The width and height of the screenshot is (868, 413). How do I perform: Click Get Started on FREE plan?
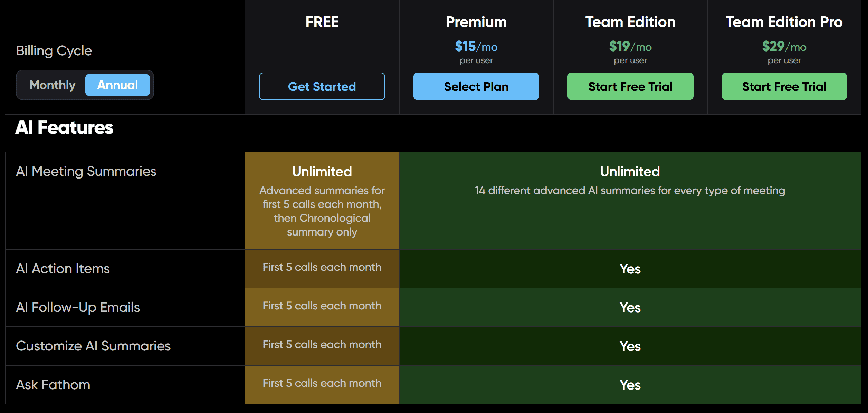point(322,86)
